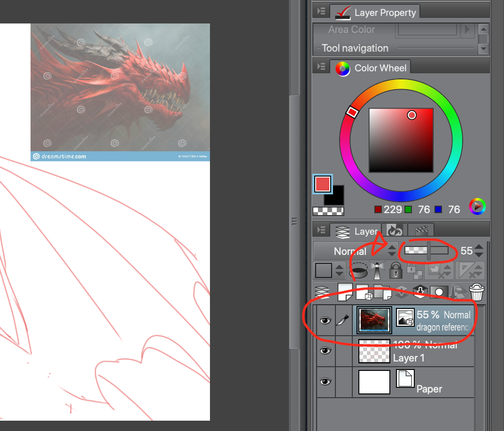The height and width of the screenshot is (431, 504).
Task: Open the mask options stepper arrows
Action: coord(447,270)
